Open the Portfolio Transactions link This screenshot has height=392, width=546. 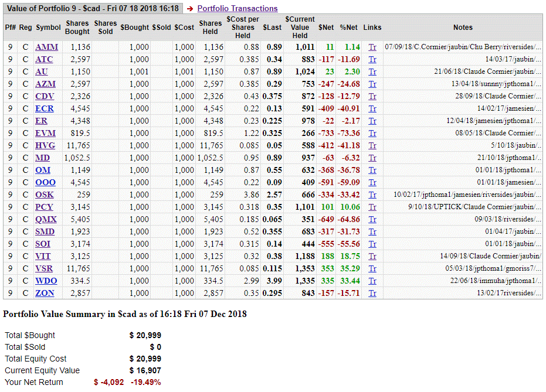pos(237,9)
